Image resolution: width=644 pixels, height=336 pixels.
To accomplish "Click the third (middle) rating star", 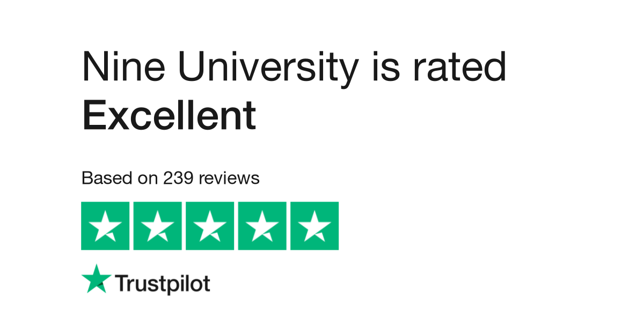I will tap(209, 226).
